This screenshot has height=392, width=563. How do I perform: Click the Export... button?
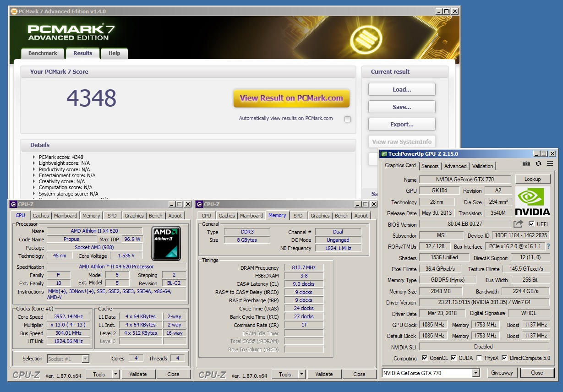(402, 125)
